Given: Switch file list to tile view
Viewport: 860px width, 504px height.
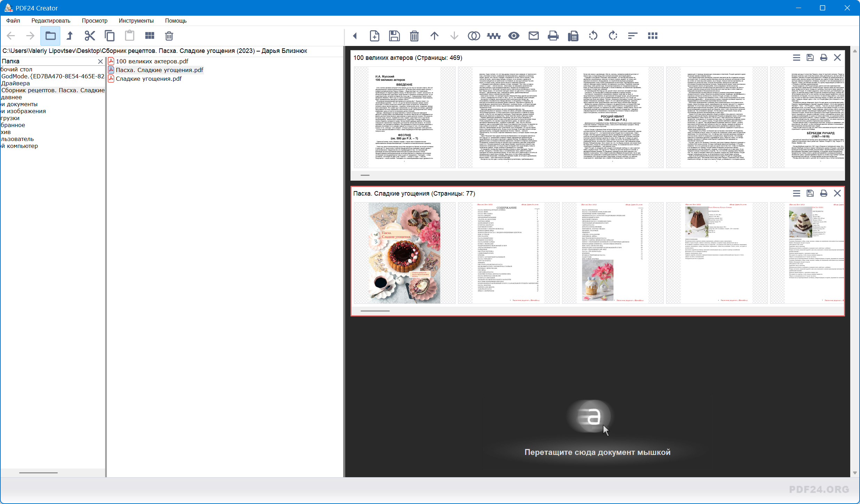Looking at the screenshot, I should click(150, 36).
